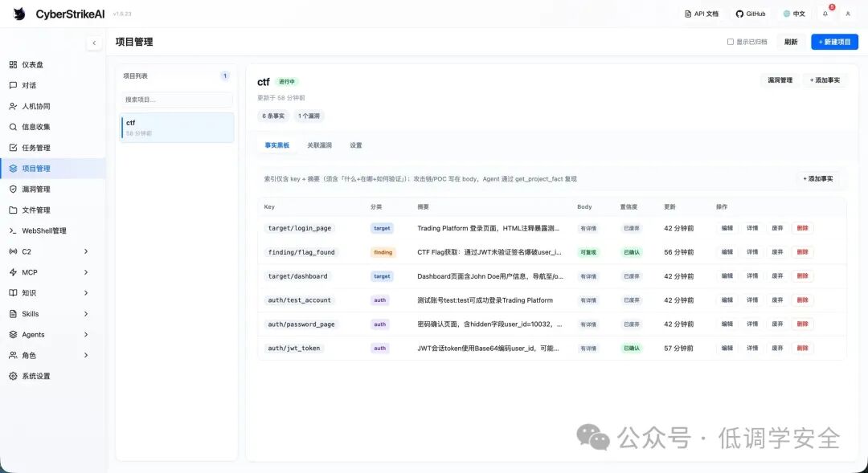Image resolution: width=868 pixels, height=473 pixels.
Task: Click 详情 for the auth/jwt_token row
Action: 752,349
